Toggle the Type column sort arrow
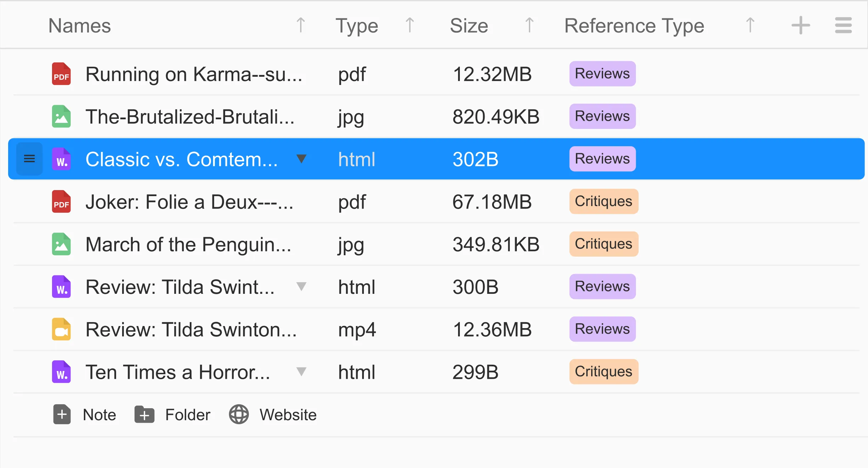Image resolution: width=868 pixels, height=468 pixels. [410, 25]
